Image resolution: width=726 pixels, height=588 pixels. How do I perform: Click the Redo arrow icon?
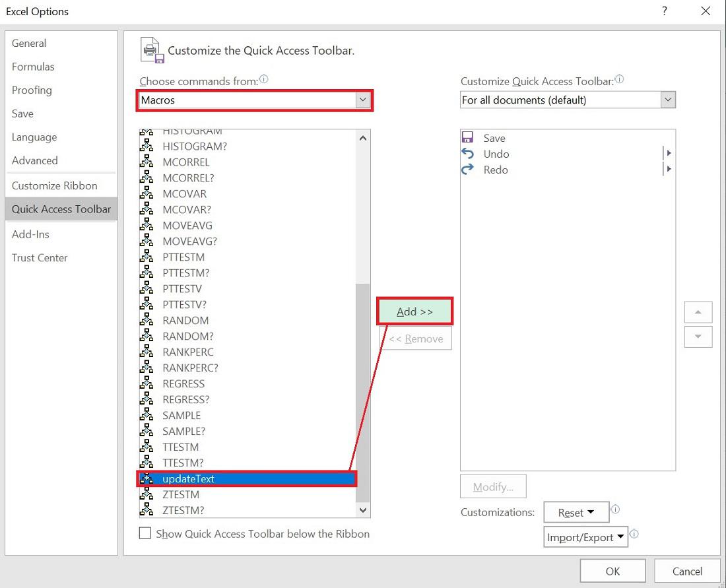pyautogui.click(x=468, y=170)
